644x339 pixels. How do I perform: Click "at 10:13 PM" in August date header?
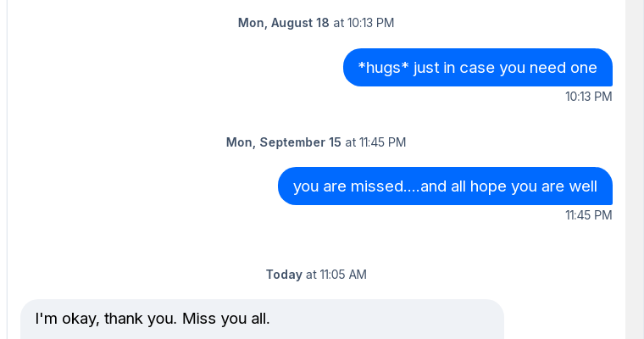364,23
